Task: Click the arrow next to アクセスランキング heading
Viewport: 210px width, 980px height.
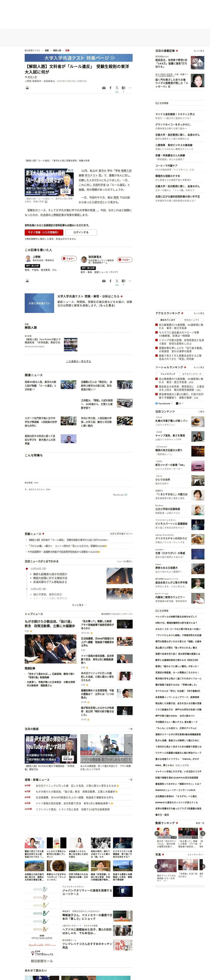Action: [x=182, y=313]
